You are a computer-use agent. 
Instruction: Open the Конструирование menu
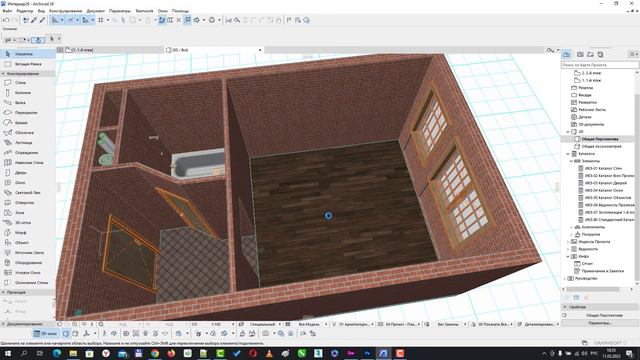pyautogui.click(x=65, y=11)
